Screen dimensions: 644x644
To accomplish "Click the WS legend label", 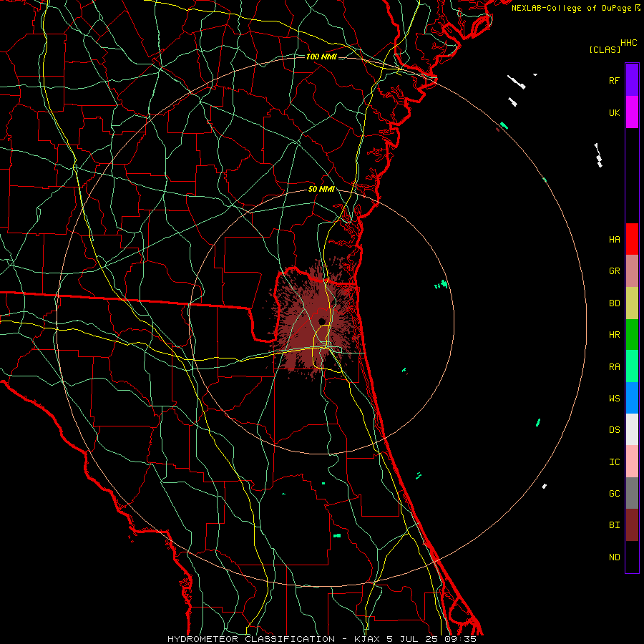I will 614,398.
